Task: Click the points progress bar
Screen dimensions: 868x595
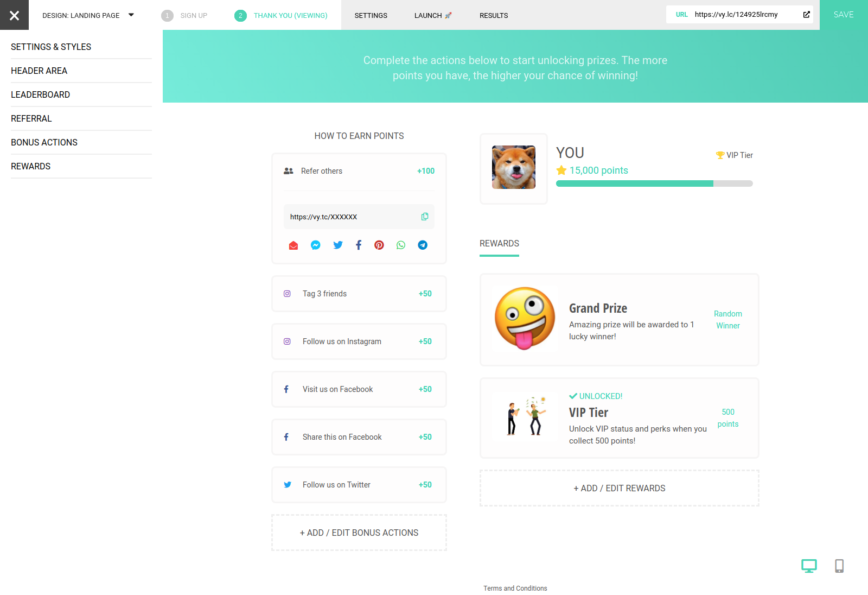Action: [x=654, y=183]
